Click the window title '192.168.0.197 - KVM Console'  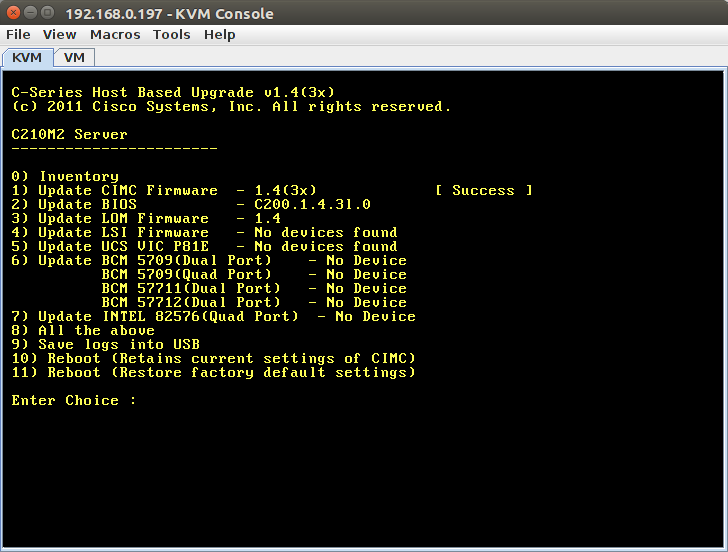(x=169, y=14)
